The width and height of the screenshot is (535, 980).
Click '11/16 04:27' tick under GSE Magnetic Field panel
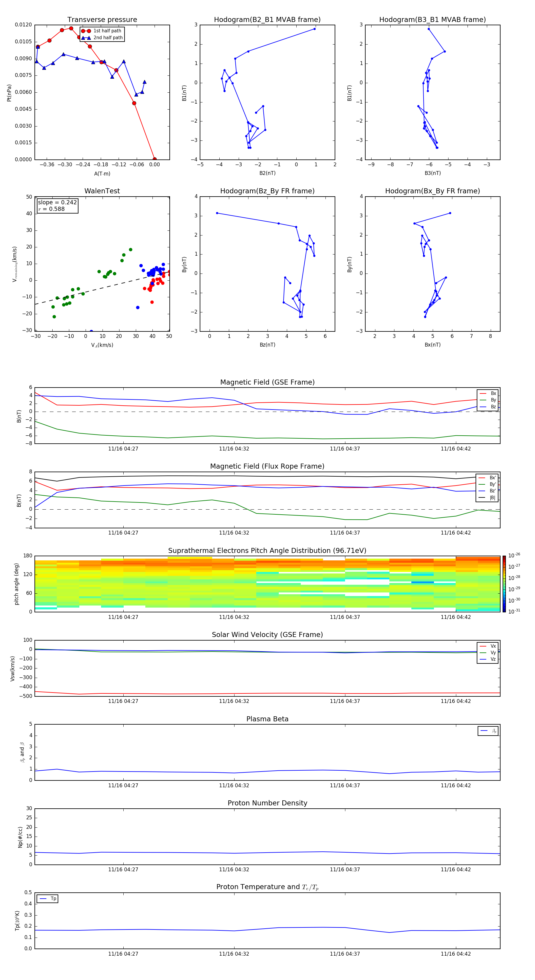[123, 448]
